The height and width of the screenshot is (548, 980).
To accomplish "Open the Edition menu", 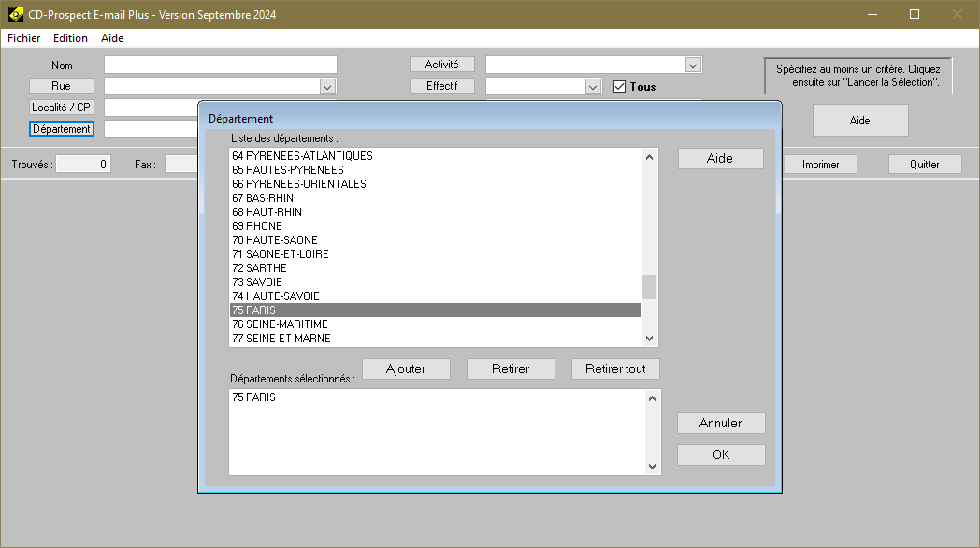I will 70,38.
